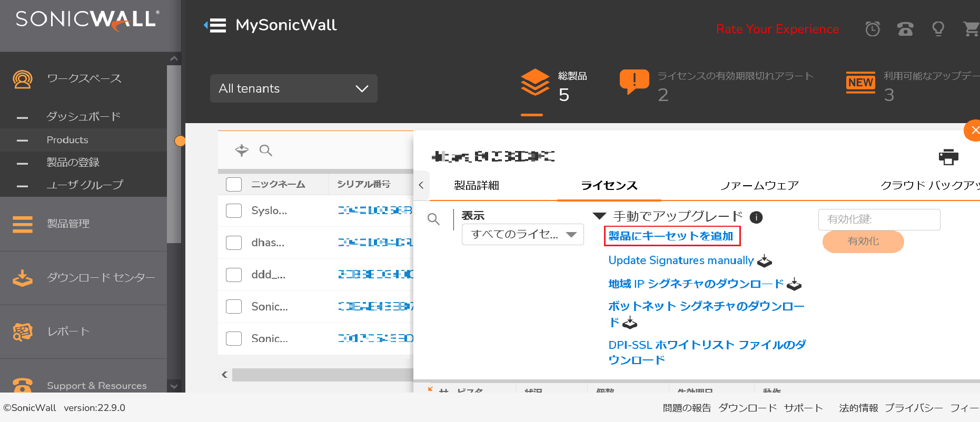Click the Rate Your Experience link
980x422 pixels.
(777, 29)
